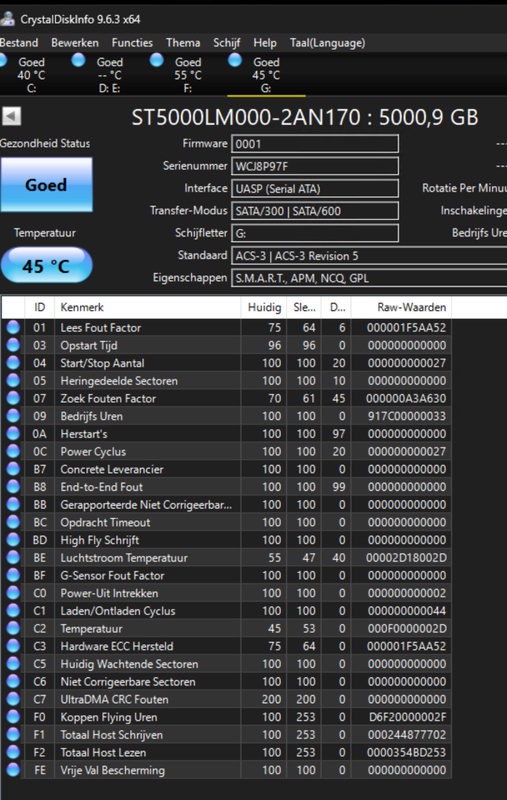Click raw value 917C00000033
The image size is (507, 800).
(x=407, y=416)
